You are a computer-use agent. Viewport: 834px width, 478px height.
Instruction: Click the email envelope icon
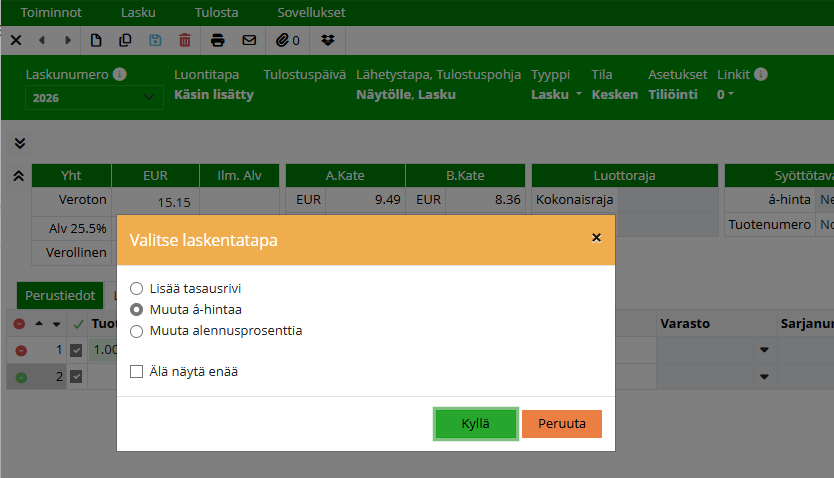249,41
